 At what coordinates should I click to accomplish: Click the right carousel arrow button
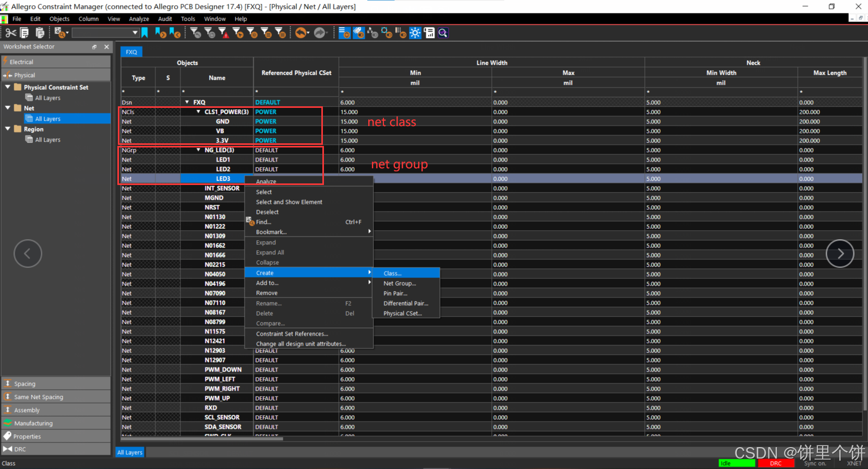click(840, 254)
